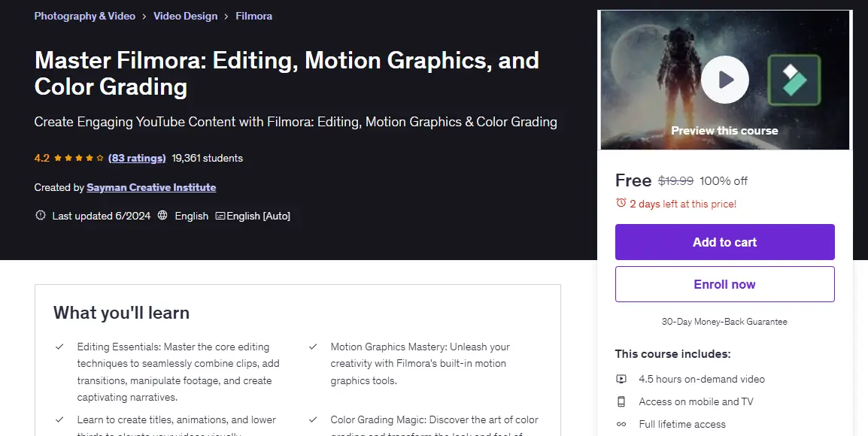
Task: Open Video Design breadcrumb
Action: pyautogui.click(x=186, y=16)
